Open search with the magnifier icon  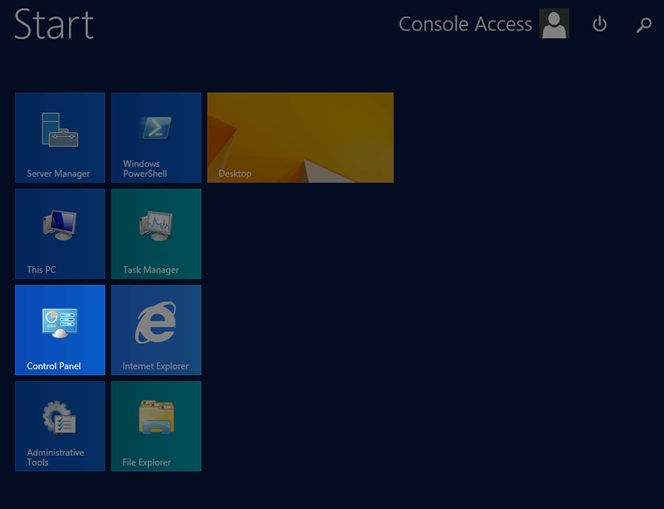644,25
